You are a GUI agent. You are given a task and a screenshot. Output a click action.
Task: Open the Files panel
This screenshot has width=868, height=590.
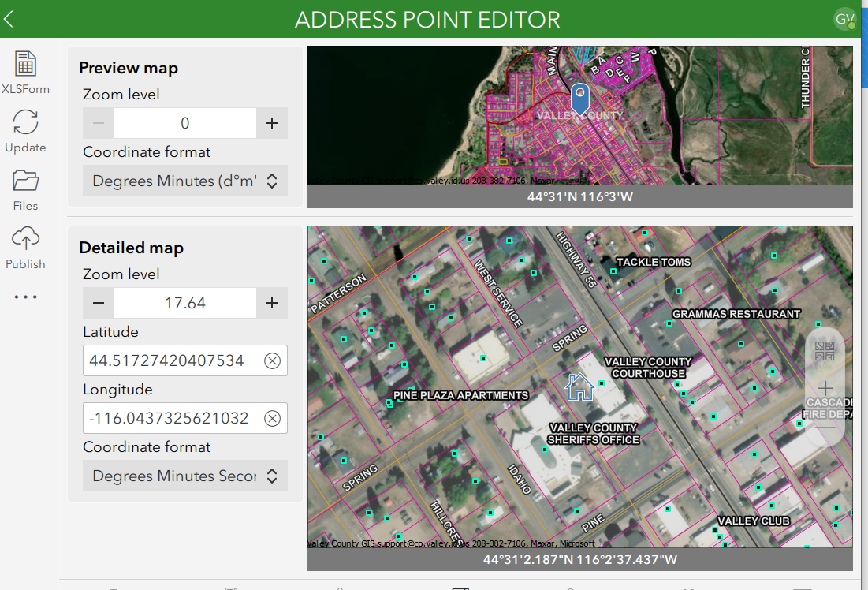pos(26,188)
